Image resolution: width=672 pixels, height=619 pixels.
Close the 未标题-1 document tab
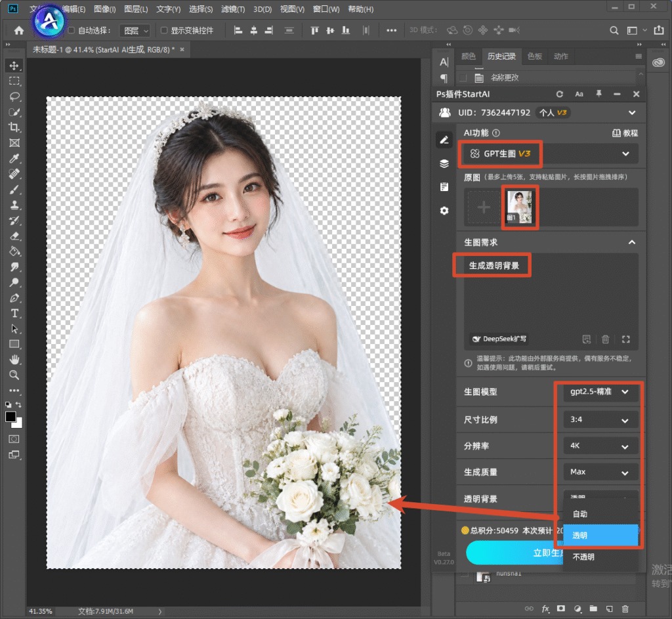(182, 50)
